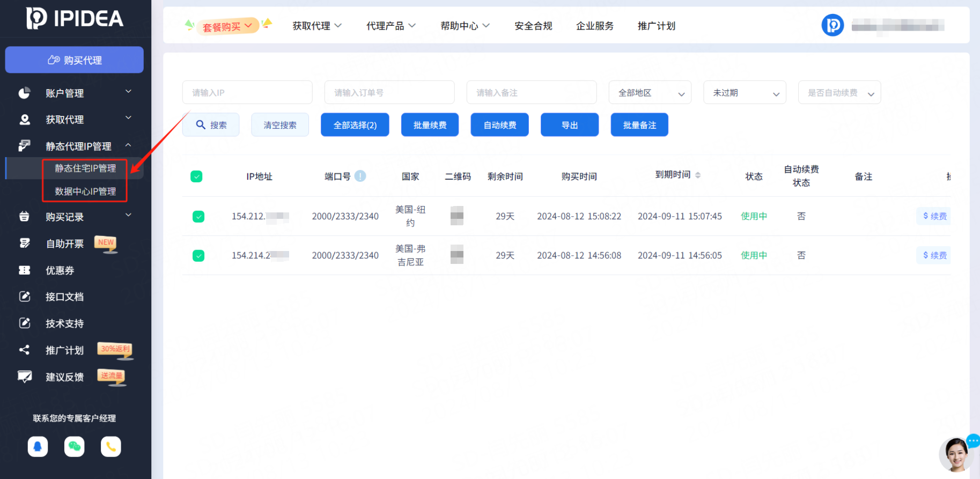Click the port number info icon

(360, 175)
